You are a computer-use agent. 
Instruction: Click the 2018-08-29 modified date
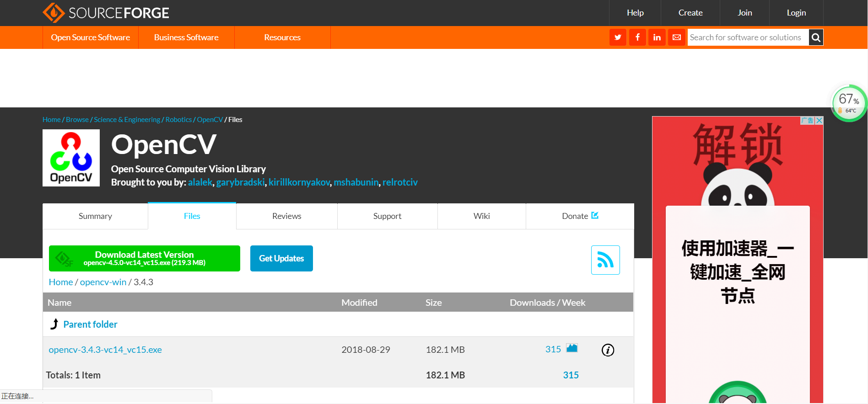click(x=366, y=350)
